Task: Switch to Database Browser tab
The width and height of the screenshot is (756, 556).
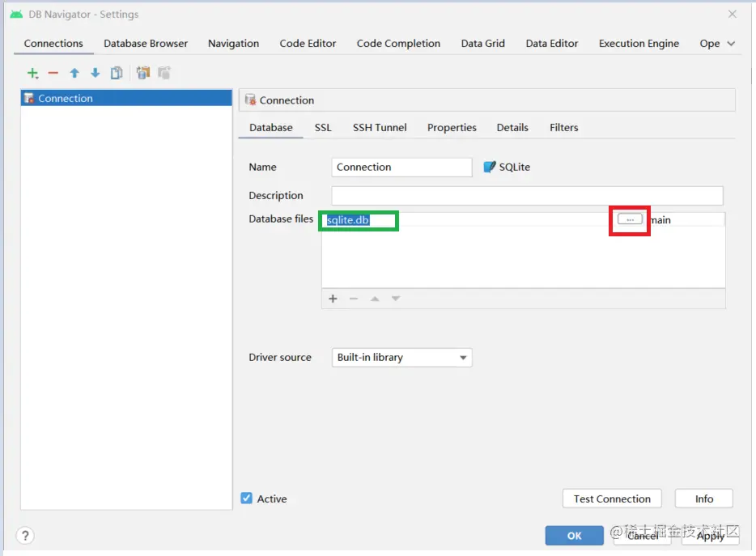Action: pyautogui.click(x=146, y=44)
